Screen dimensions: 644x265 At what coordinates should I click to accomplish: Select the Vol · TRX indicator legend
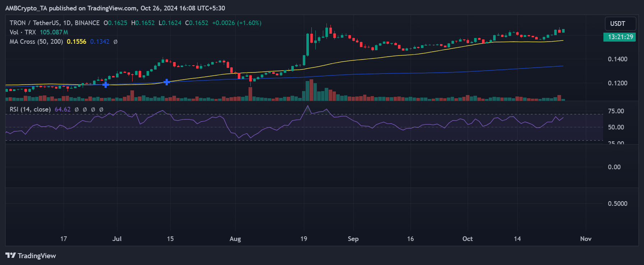[x=23, y=32]
